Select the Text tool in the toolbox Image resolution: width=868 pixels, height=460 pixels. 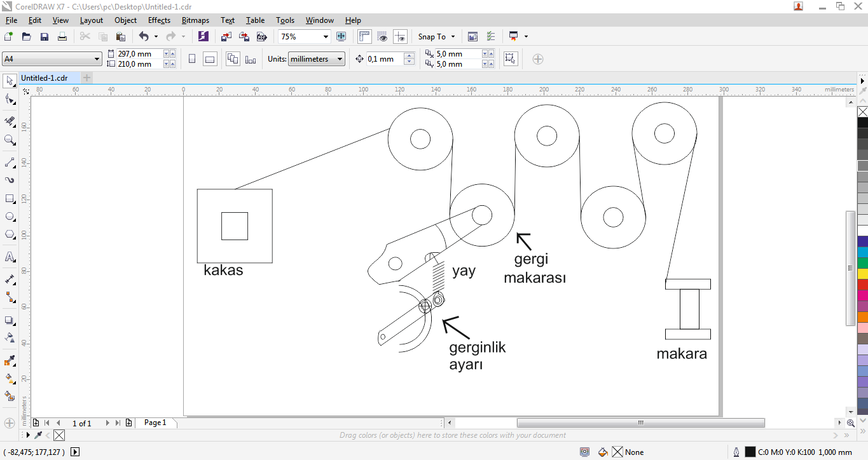[10, 257]
